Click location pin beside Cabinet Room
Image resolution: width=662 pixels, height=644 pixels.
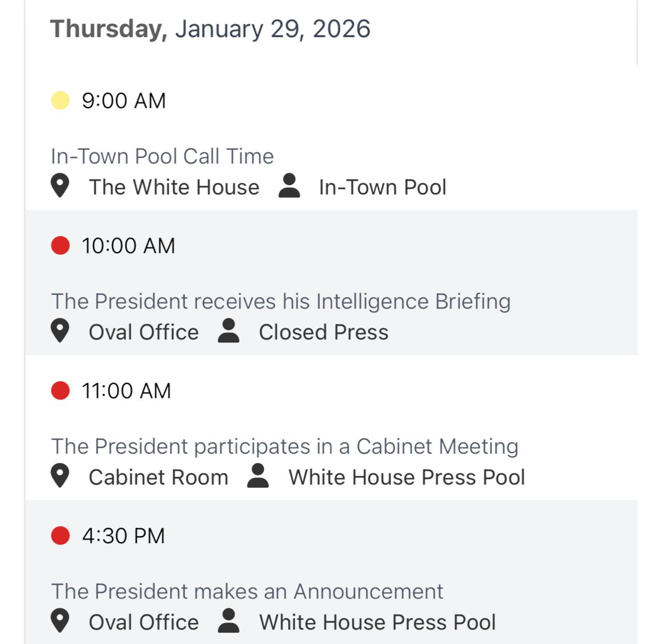coord(60,476)
